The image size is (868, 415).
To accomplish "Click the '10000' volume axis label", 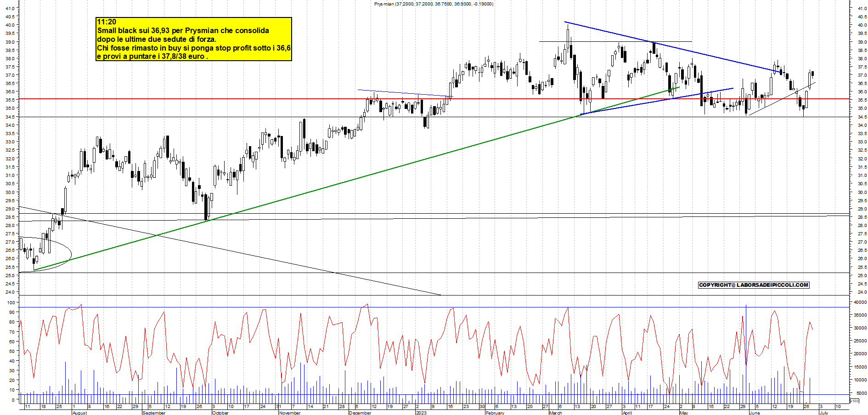I will (860, 380).
